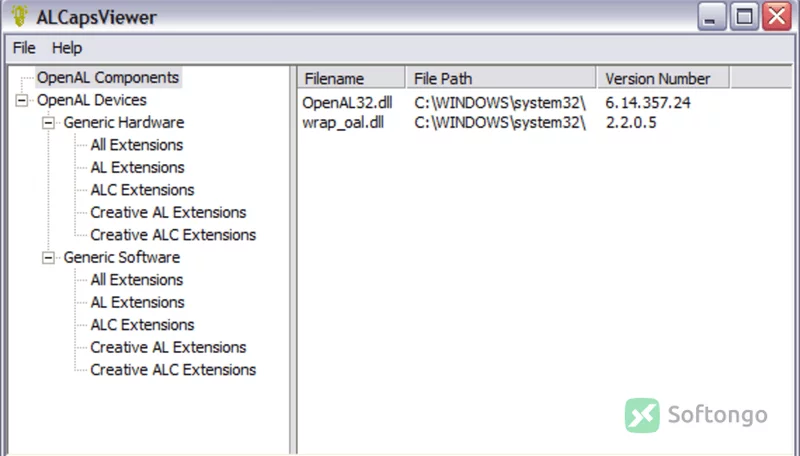The width and height of the screenshot is (800, 456).
Task: Sort by Version Number column header
Action: pos(663,78)
